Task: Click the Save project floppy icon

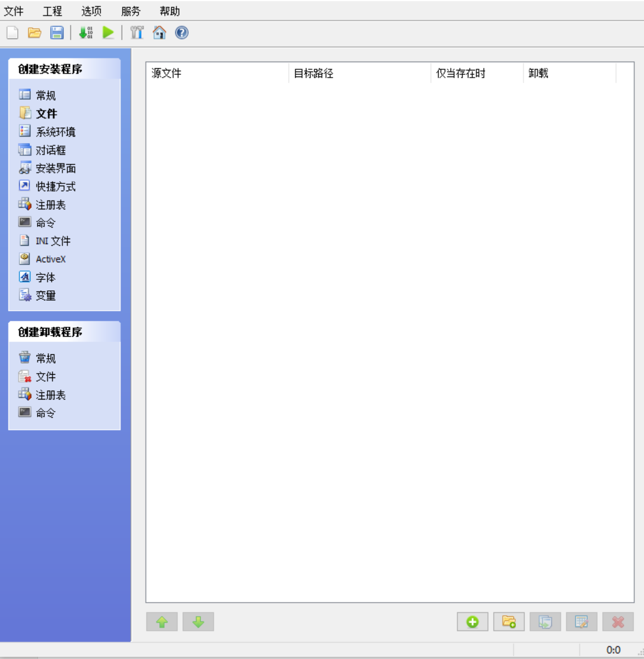Action: 57,33
